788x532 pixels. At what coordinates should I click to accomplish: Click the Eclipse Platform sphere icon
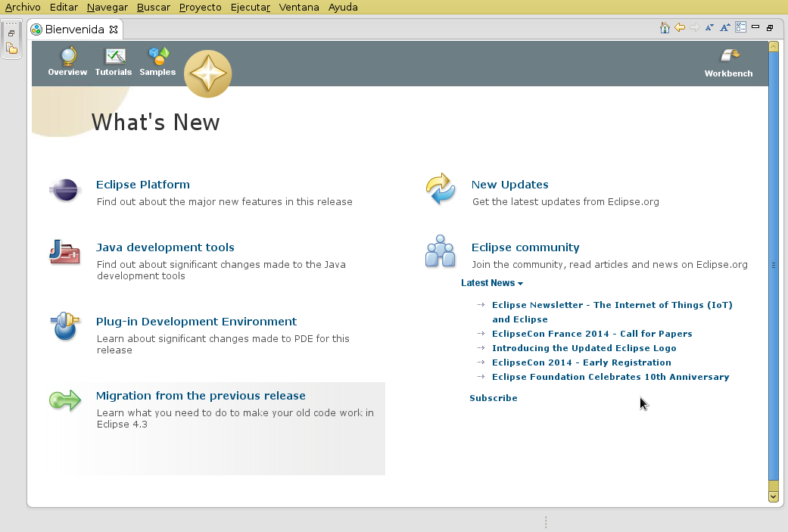(x=65, y=190)
